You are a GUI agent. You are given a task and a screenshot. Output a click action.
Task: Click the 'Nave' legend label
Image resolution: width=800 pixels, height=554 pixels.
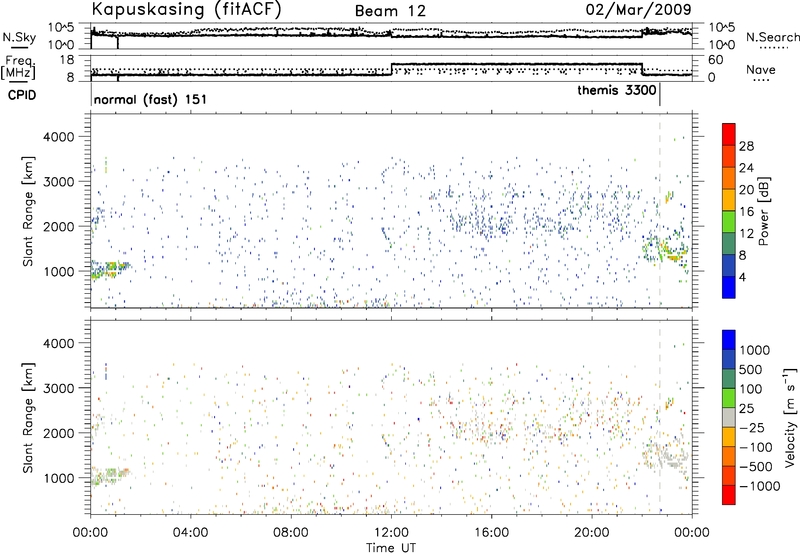tap(761, 70)
